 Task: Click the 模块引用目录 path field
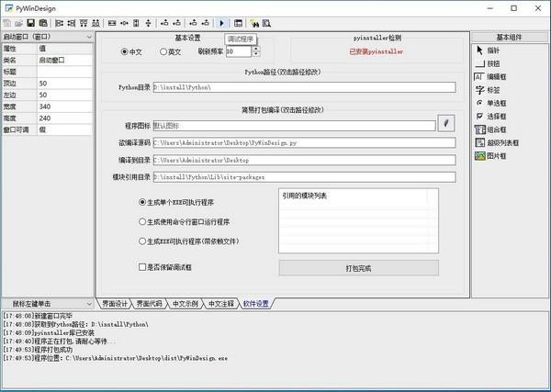click(x=304, y=177)
